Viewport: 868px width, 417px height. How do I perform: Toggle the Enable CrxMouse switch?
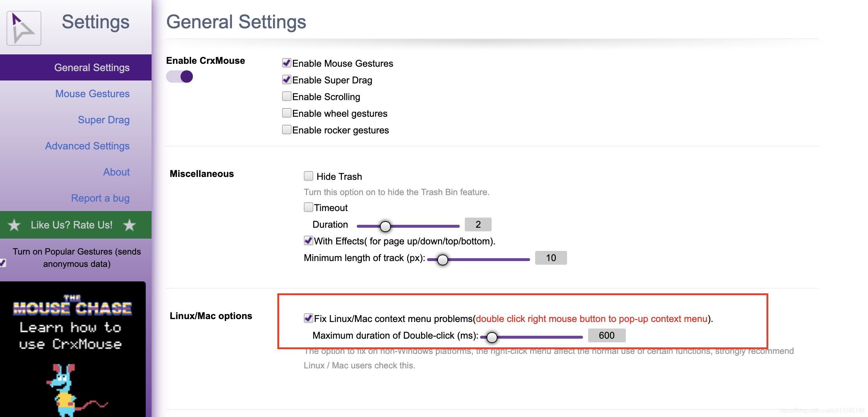point(179,77)
